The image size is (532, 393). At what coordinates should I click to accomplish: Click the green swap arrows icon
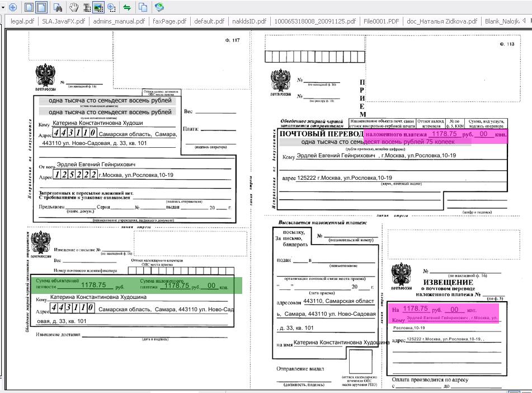[x=127, y=7]
